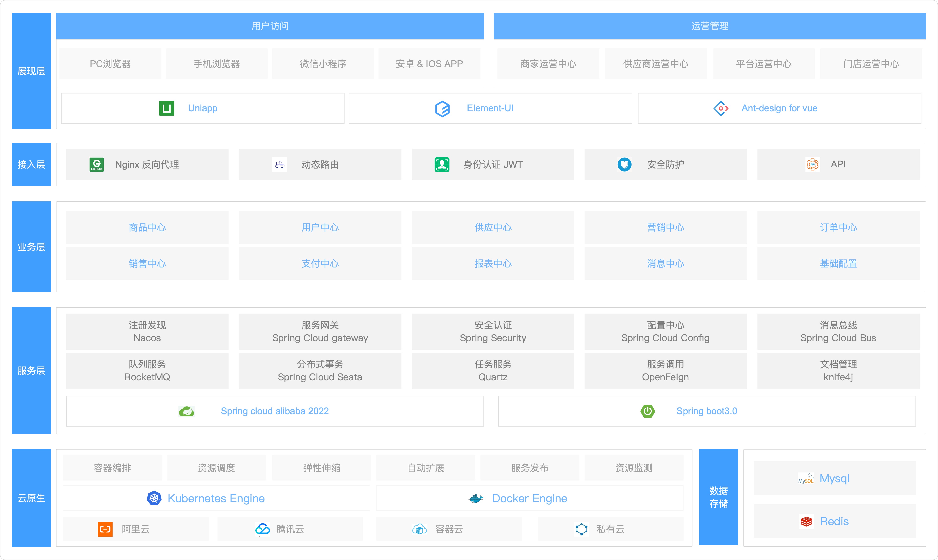Open the 营销中心 link
This screenshot has height=560, width=938.
point(665,227)
